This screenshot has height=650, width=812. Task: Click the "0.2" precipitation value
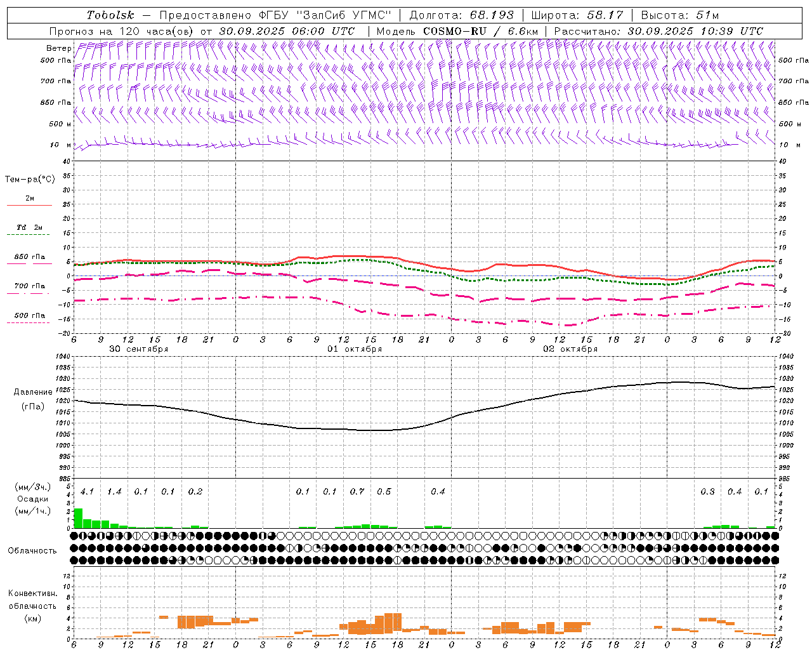pos(195,491)
